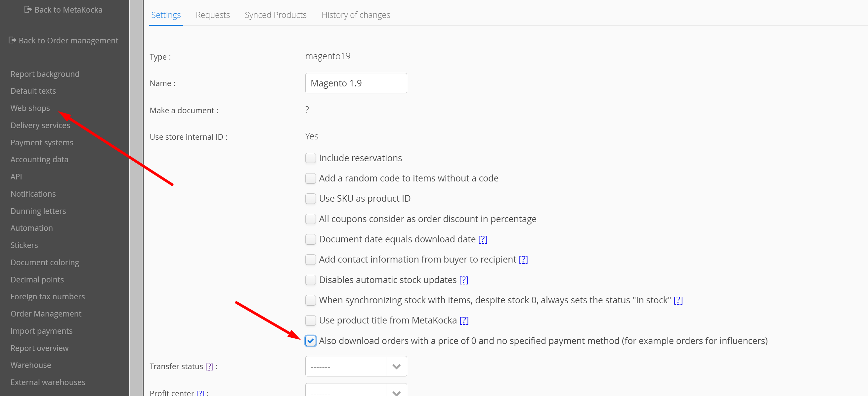The width and height of the screenshot is (868, 396).
Task: Check All coupons consider as order discount
Action: tap(310, 219)
